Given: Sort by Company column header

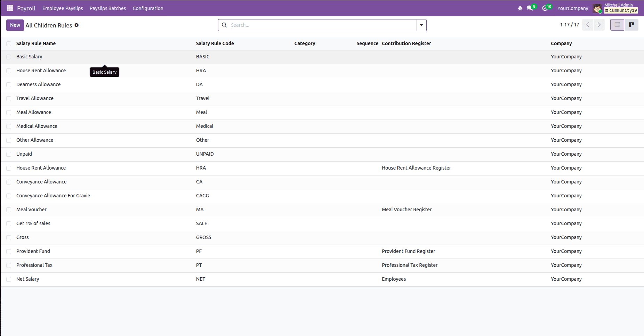Looking at the screenshot, I should point(561,43).
